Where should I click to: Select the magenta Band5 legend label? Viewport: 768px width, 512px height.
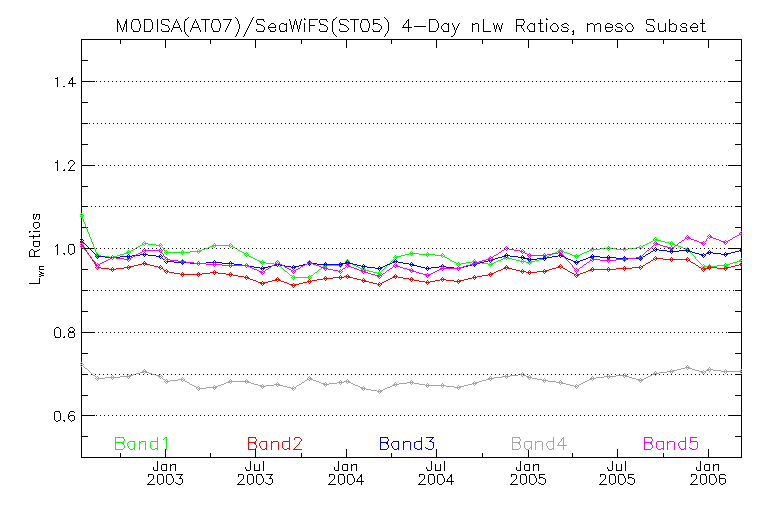671,444
